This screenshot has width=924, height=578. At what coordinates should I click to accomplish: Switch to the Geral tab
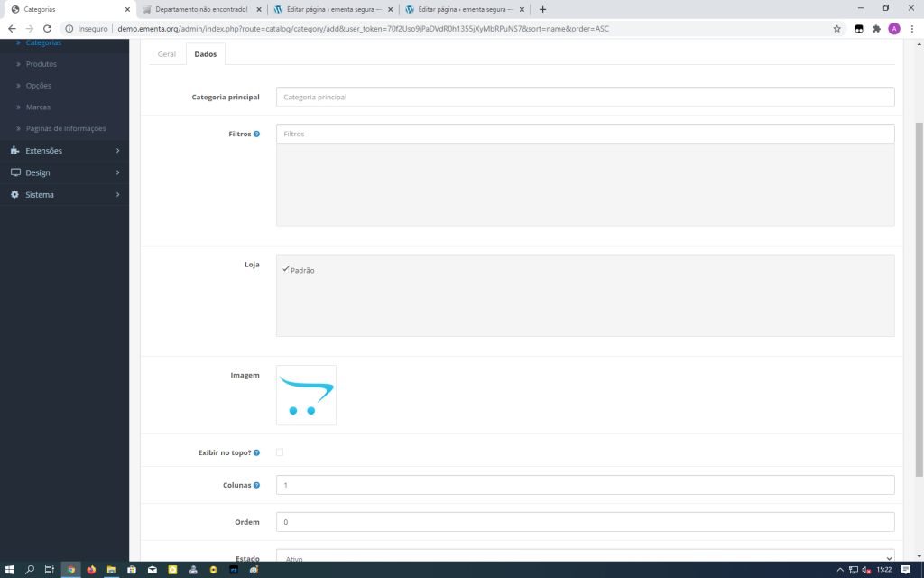[167, 54]
